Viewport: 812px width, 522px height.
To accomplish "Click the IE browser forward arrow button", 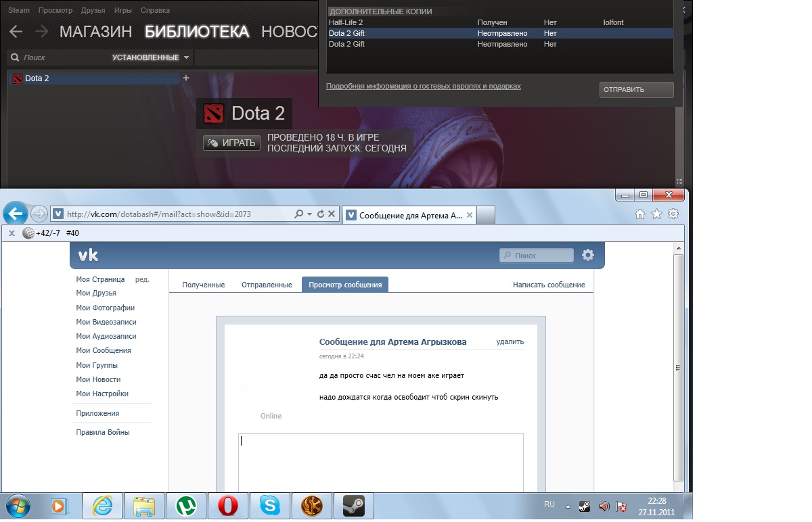I will coord(39,214).
